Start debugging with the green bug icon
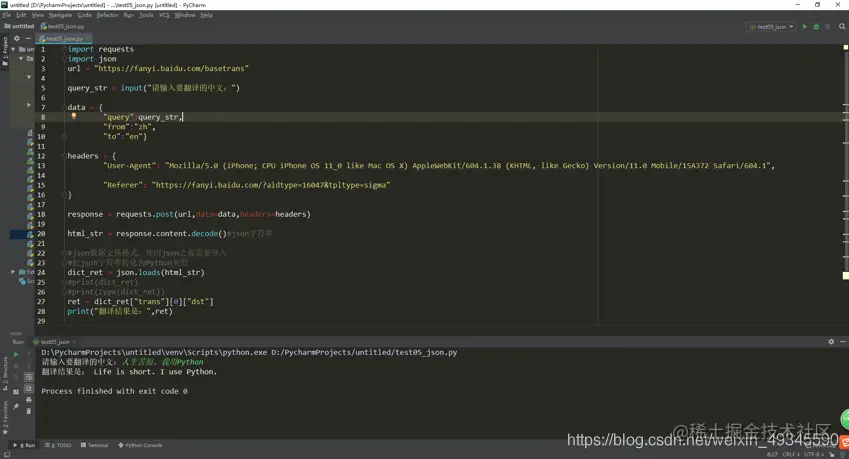 (x=816, y=27)
